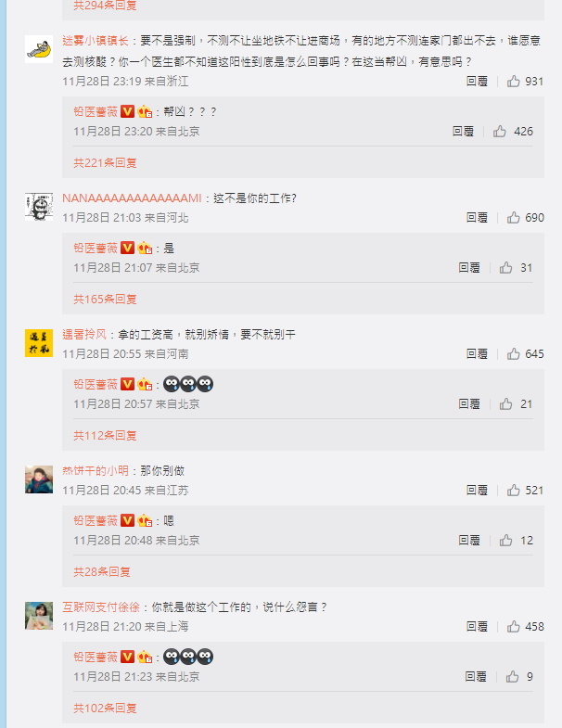Open 共102条回复 at the bottom
562x728 pixels.
tap(105, 709)
